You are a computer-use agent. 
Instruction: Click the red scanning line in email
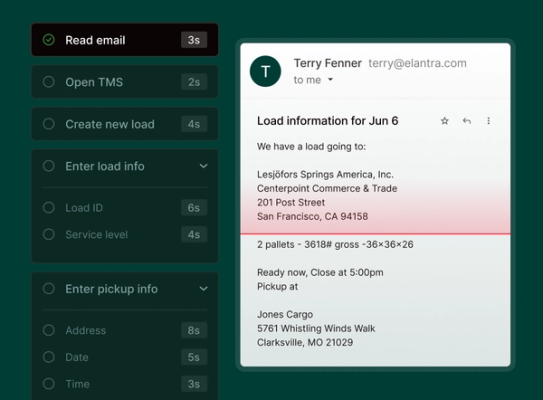coord(375,234)
